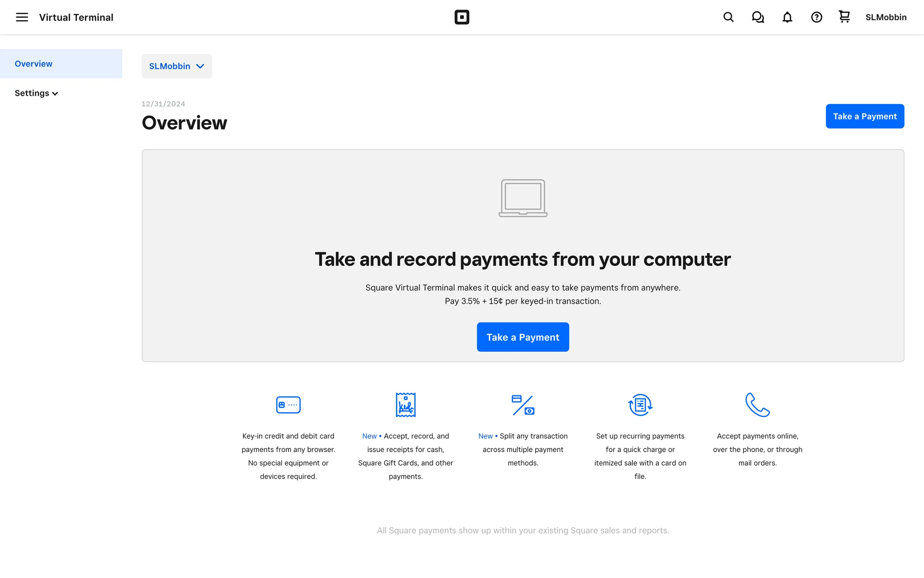Click the Square logo icon
Screen dimensions: 924x578
click(462, 17)
